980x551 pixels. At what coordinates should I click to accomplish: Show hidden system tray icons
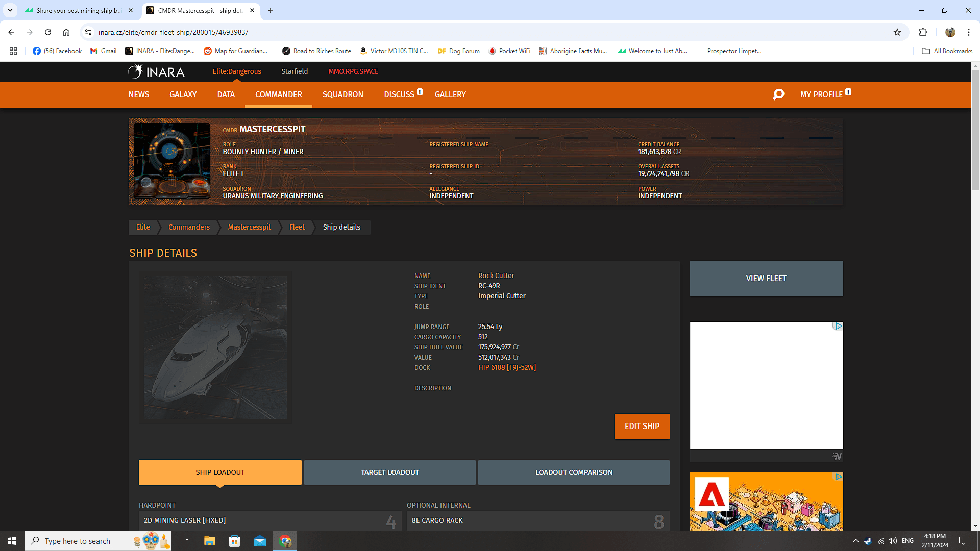(855, 541)
